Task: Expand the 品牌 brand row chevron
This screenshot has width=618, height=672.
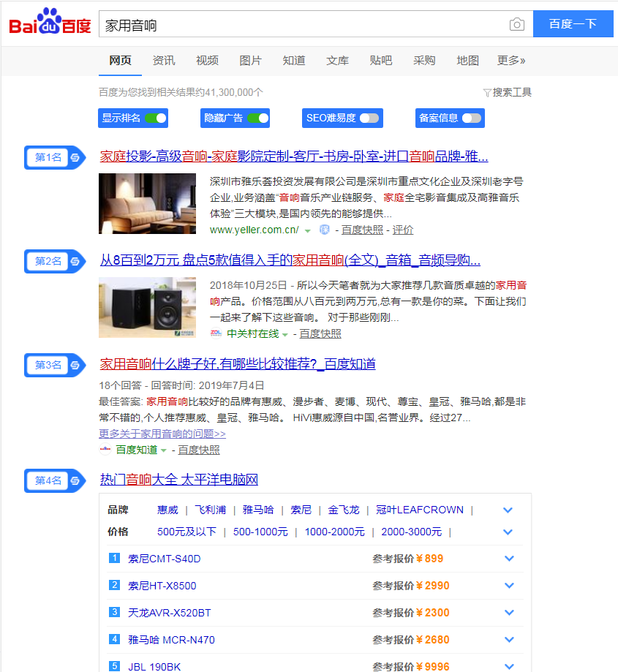Action: coord(508,510)
